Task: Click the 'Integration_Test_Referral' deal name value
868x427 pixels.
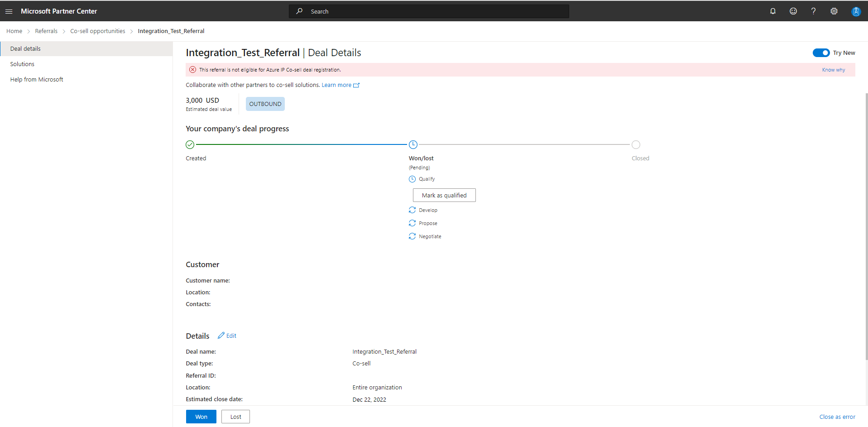Action: point(384,352)
